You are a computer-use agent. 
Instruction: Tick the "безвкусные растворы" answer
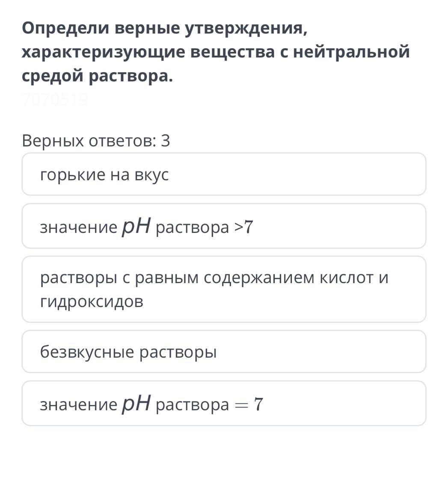(x=224, y=352)
